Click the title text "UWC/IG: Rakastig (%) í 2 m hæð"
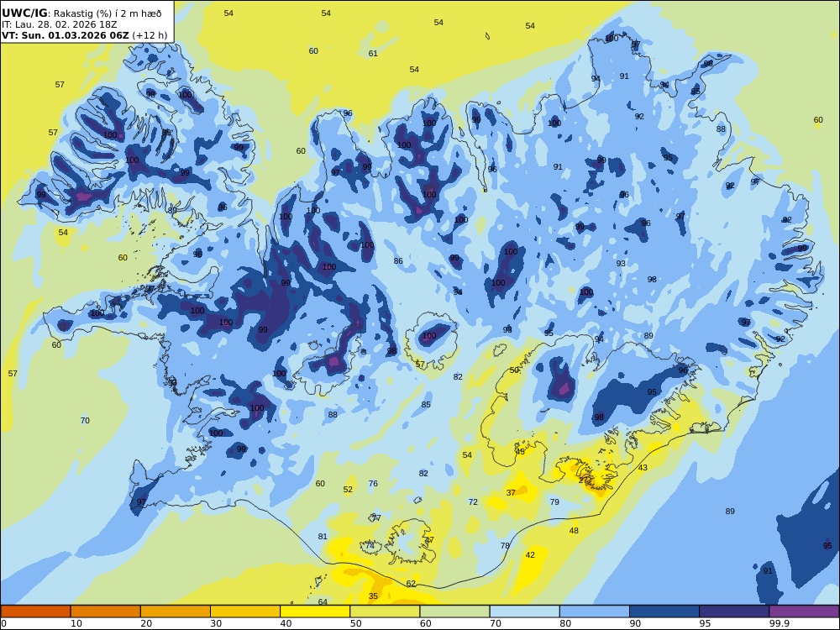840x630 pixels. pos(81,13)
